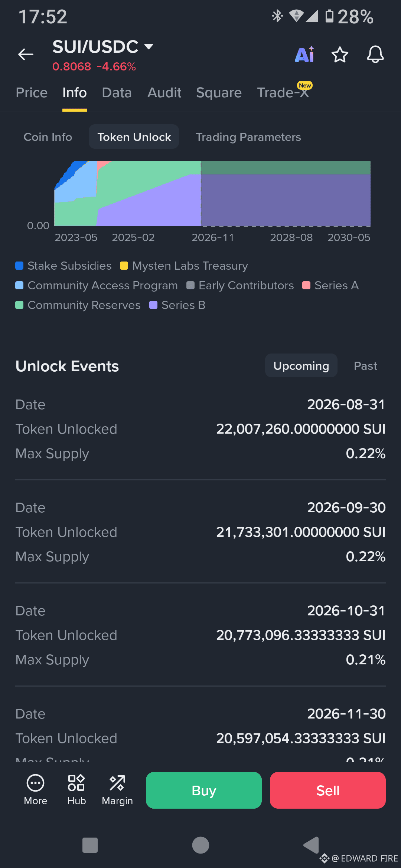The width and height of the screenshot is (401, 868).
Task: Select the Coin Info sub-tab
Action: [x=48, y=137]
